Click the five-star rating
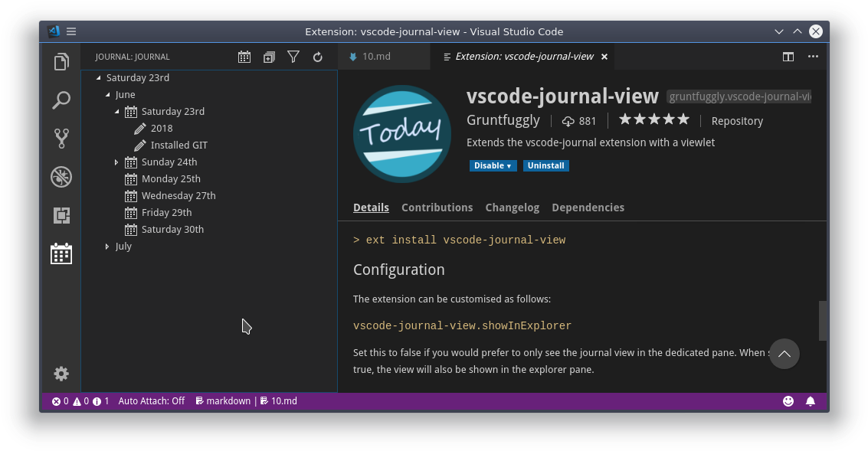Viewport: 868px width, 451px height. tap(653, 119)
